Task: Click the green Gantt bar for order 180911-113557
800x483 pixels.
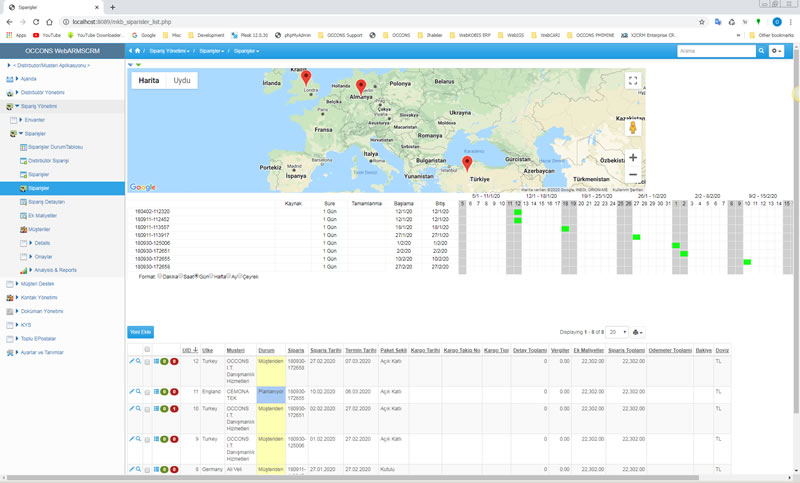Action: pos(565,229)
